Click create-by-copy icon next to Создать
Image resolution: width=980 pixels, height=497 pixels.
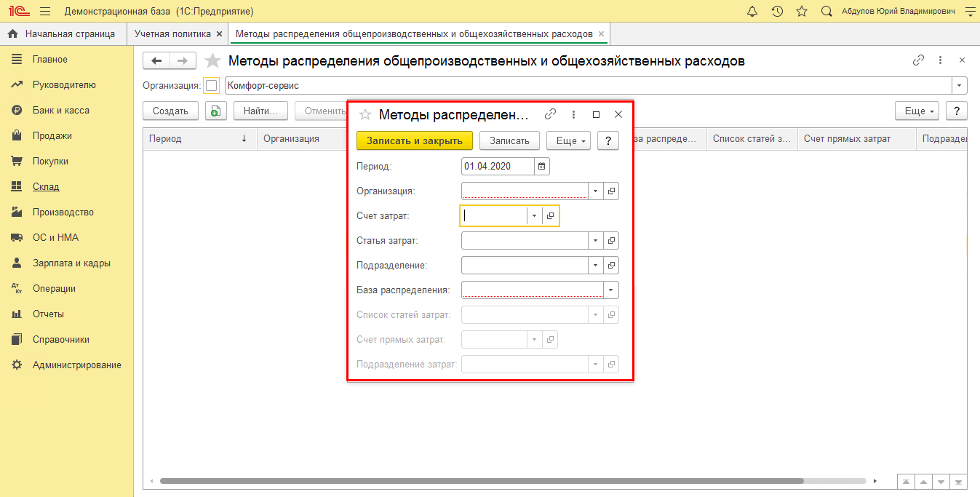point(216,111)
